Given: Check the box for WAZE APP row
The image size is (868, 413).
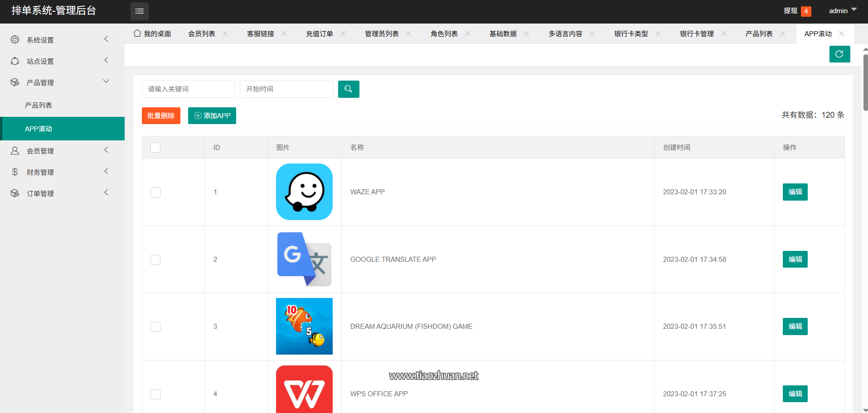Looking at the screenshot, I should 155,192.
